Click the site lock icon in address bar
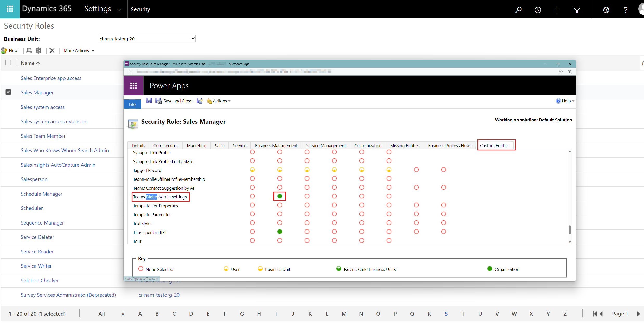The image size is (644, 323). point(130,72)
